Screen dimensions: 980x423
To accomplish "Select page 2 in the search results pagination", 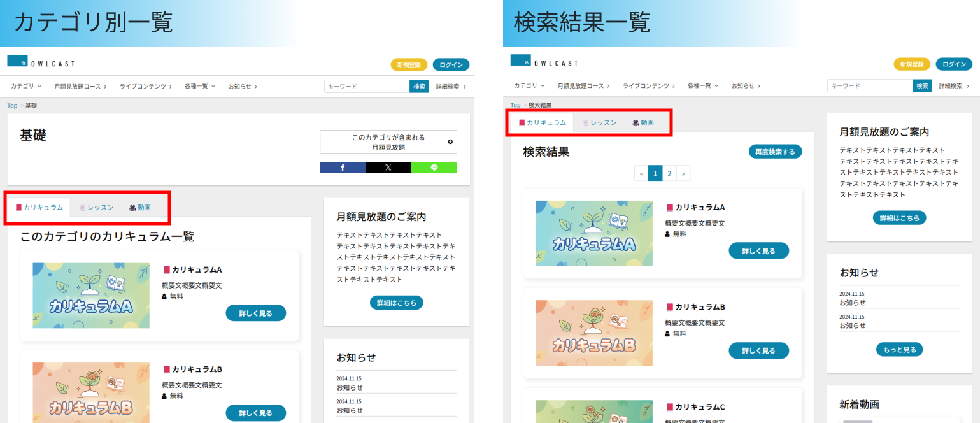I will pos(669,173).
